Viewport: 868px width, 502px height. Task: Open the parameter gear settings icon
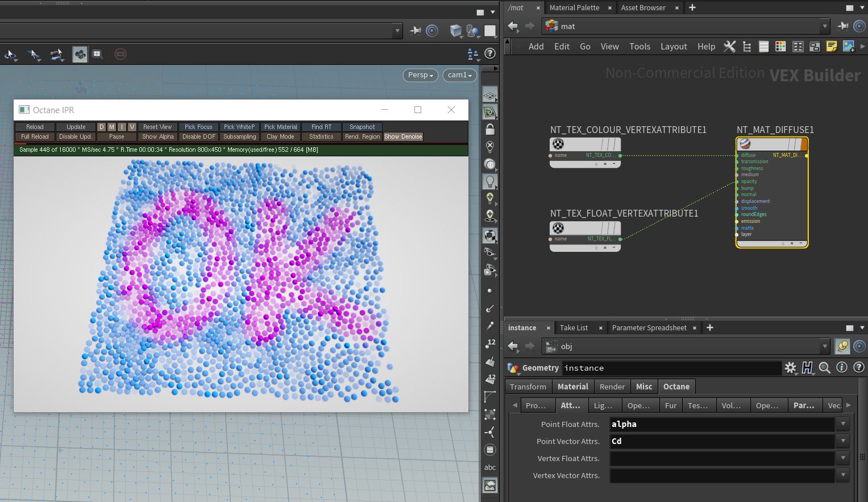click(790, 368)
